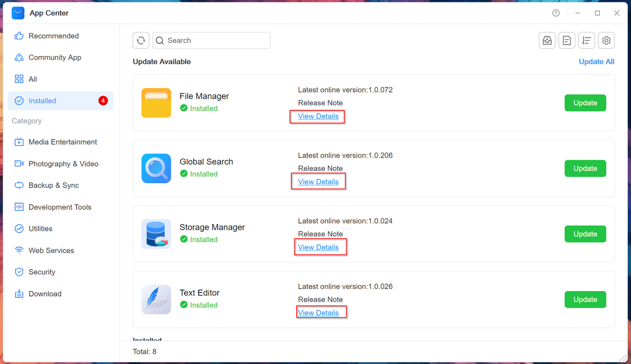
Task: Click the sort order icon in toolbar
Action: [587, 40]
